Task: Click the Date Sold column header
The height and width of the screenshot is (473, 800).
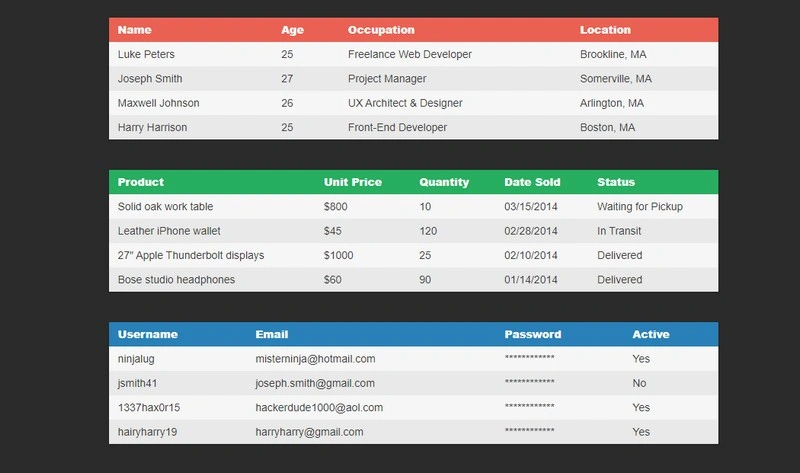Action: (532, 182)
